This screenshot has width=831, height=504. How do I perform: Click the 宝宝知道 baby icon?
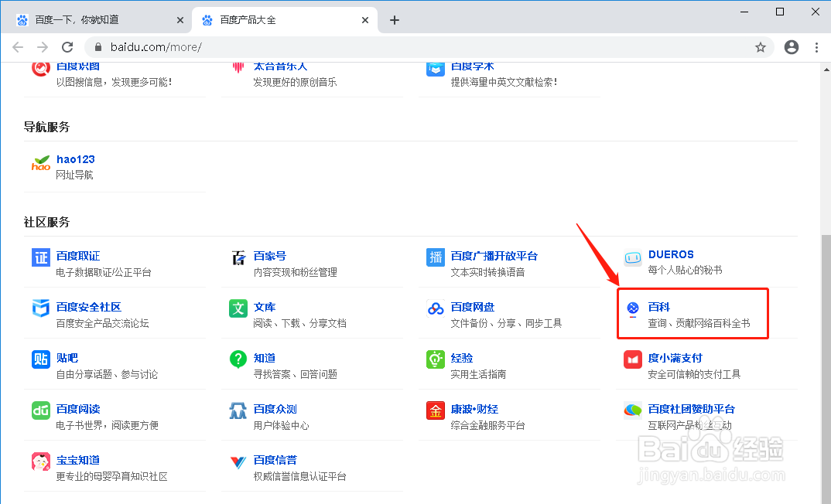click(41, 461)
